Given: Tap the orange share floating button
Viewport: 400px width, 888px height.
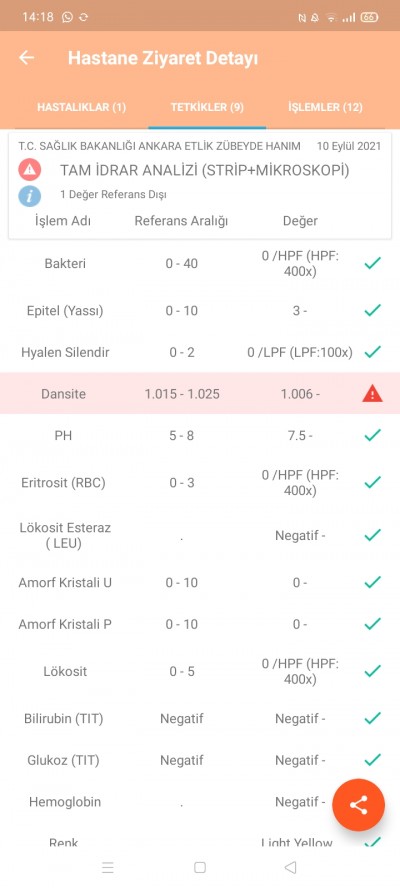Looking at the screenshot, I should [x=359, y=805].
